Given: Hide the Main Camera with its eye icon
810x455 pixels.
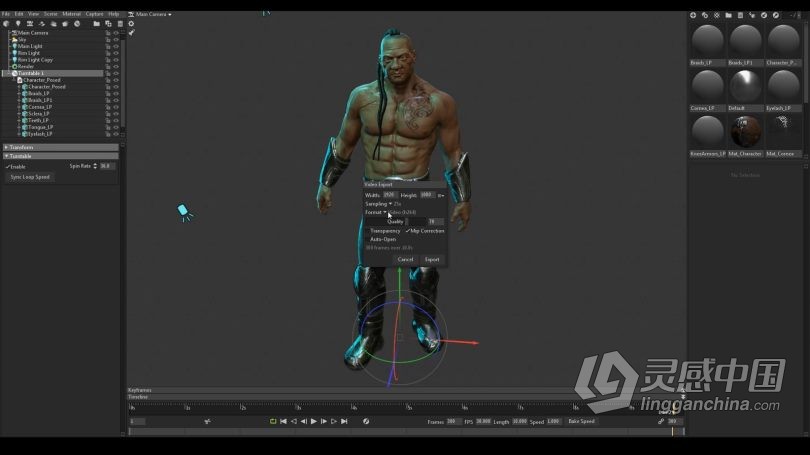Looking at the screenshot, I should point(116,33).
